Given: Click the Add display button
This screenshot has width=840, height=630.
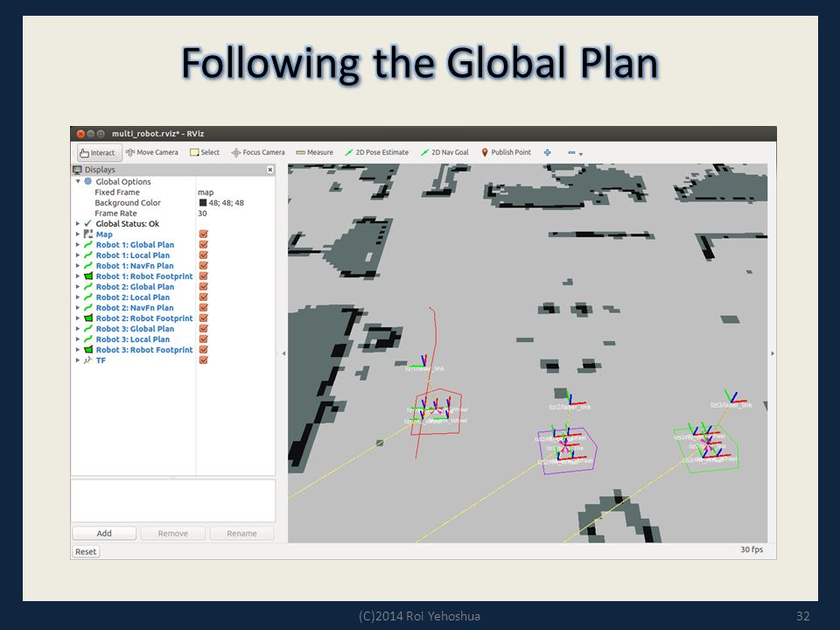Looking at the screenshot, I should [104, 534].
